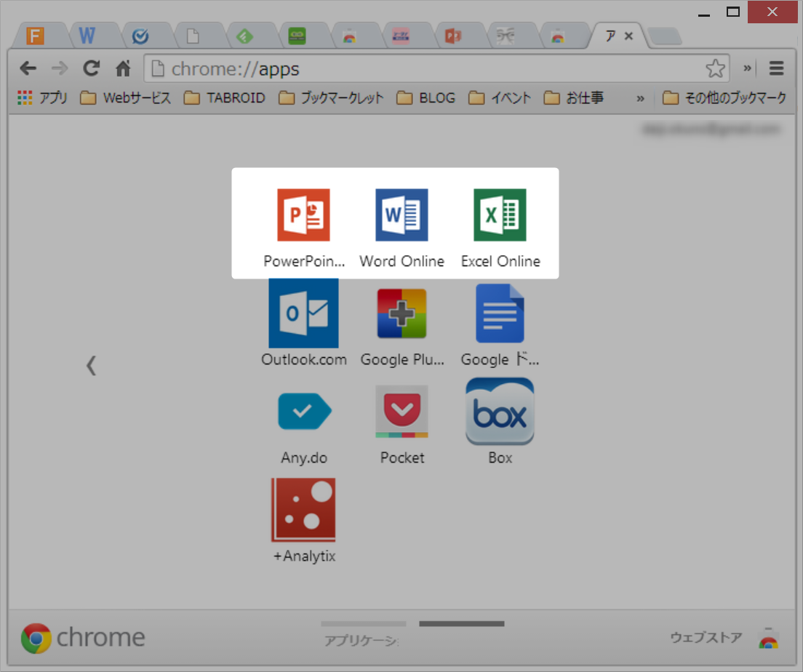The image size is (803, 672).
Task: Switch to the orange F tab
Action: coord(40,36)
